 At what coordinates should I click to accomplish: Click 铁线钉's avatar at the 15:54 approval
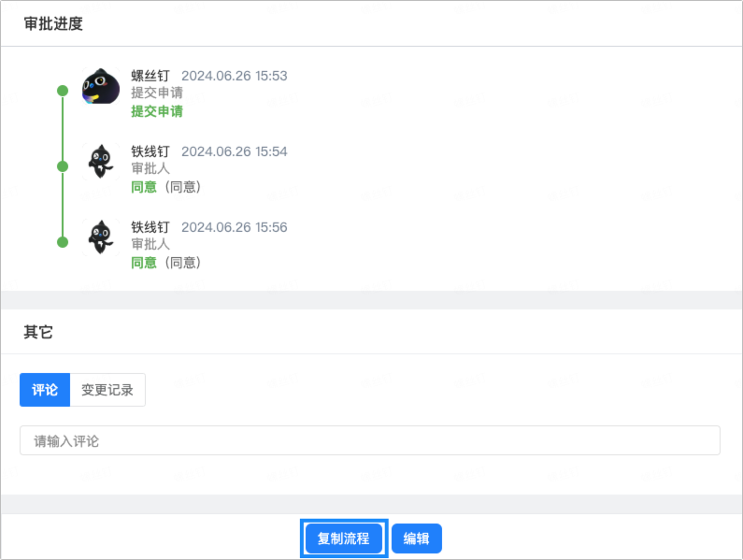[x=101, y=162]
